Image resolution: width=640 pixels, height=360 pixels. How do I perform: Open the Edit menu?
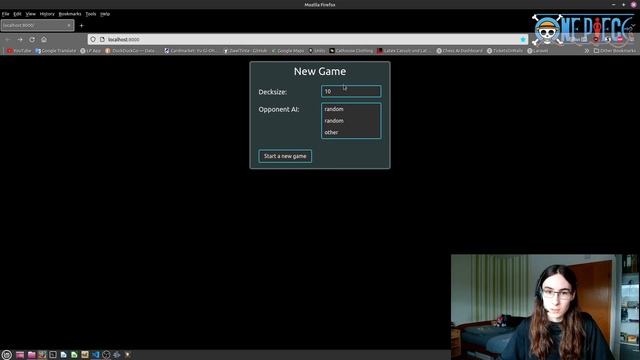(x=17, y=14)
